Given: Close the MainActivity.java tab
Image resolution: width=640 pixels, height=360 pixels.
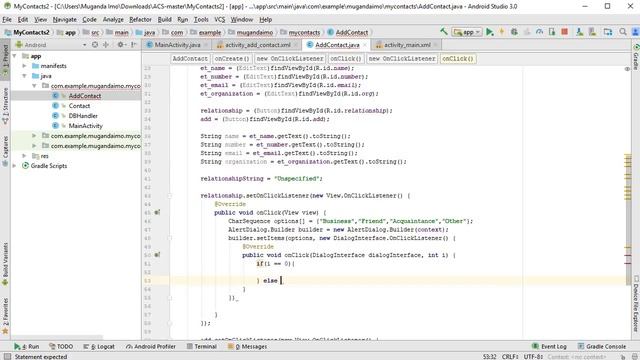Looking at the screenshot, I should pyautogui.click(x=206, y=45).
